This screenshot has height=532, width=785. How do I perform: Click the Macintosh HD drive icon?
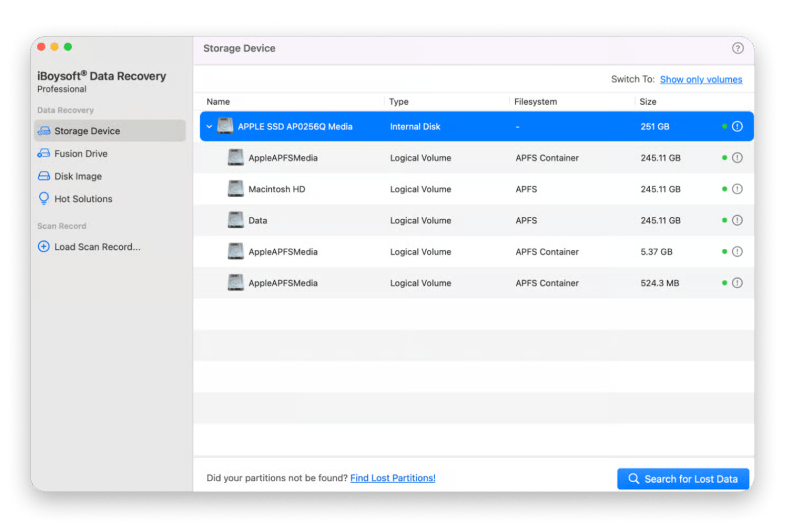coord(235,189)
